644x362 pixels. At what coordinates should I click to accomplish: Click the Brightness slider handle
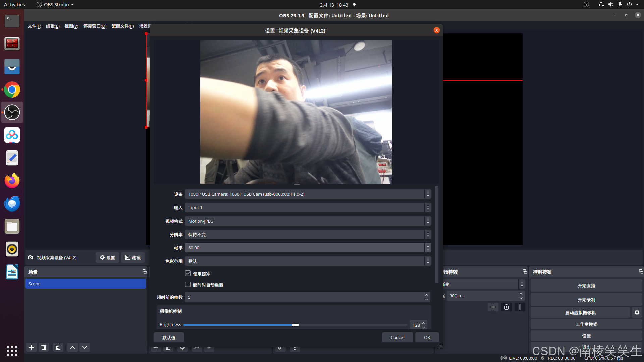[x=295, y=325]
